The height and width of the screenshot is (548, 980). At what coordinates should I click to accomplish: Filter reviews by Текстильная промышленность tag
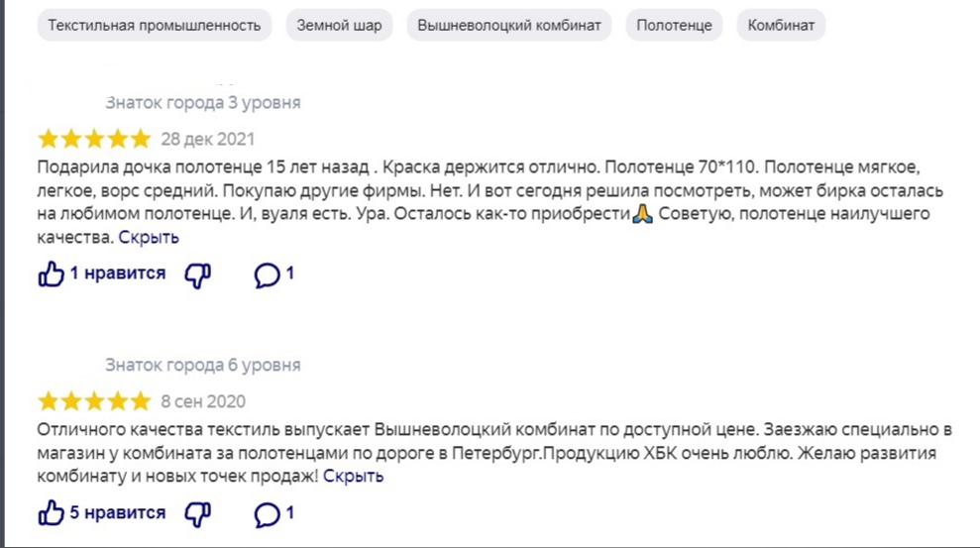click(x=155, y=25)
